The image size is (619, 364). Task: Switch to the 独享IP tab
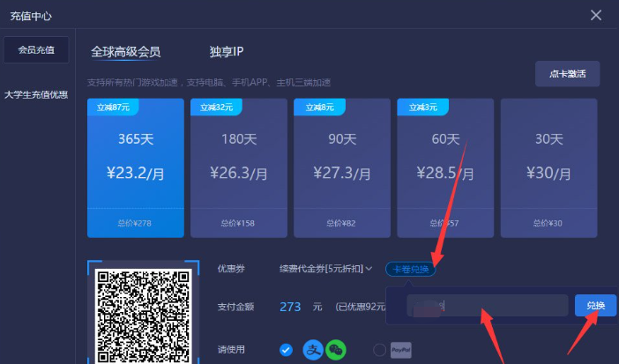pos(227,51)
